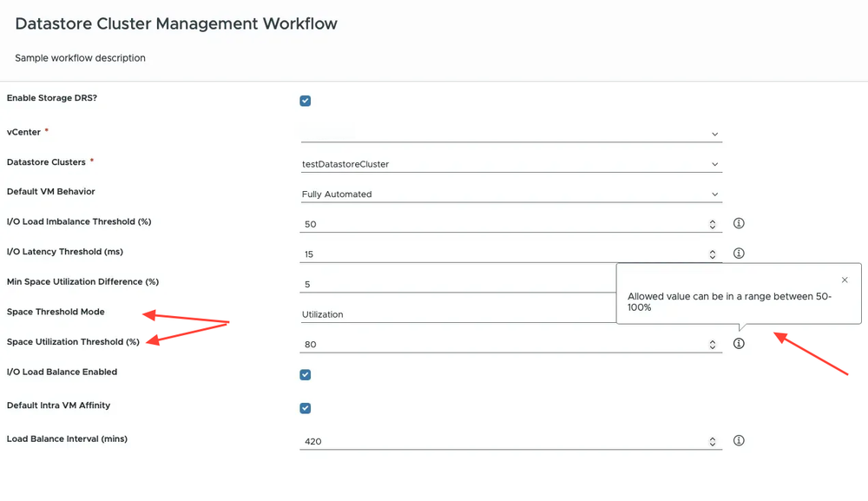Show Space Utilization Threshold info tooltip
The width and height of the screenshot is (868, 501).
pyautogui.click(x=739, y=343)
